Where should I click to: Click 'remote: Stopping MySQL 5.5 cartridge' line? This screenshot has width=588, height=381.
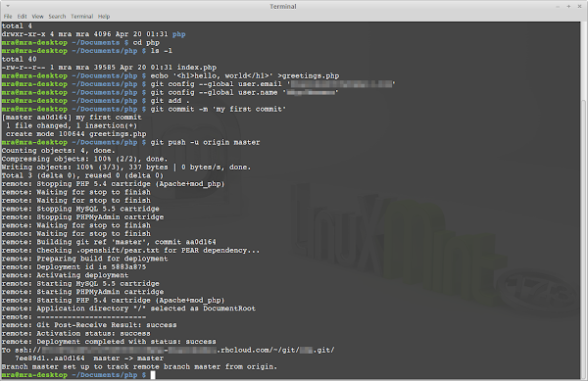(80, 209)
